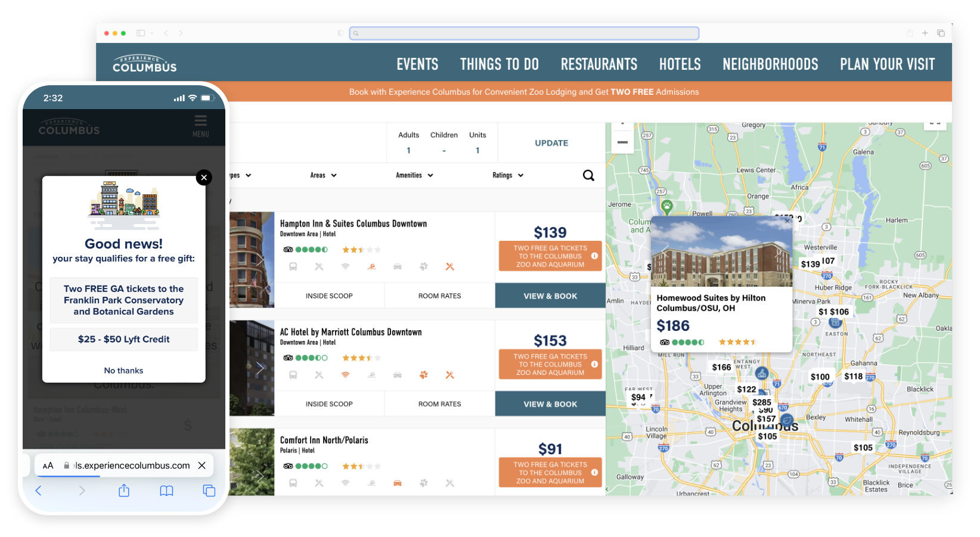Click the green zoo marker on map
The width and height of the screenshot is (980, 537).
pos(667,207)
